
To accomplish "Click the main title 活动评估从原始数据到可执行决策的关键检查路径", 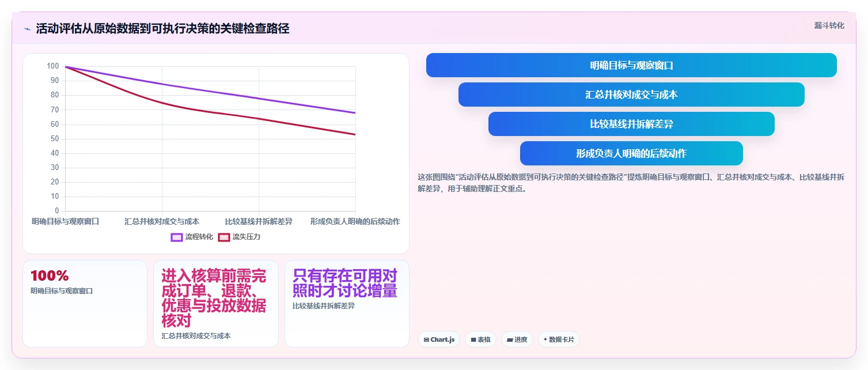I will [x=162, y=28].
